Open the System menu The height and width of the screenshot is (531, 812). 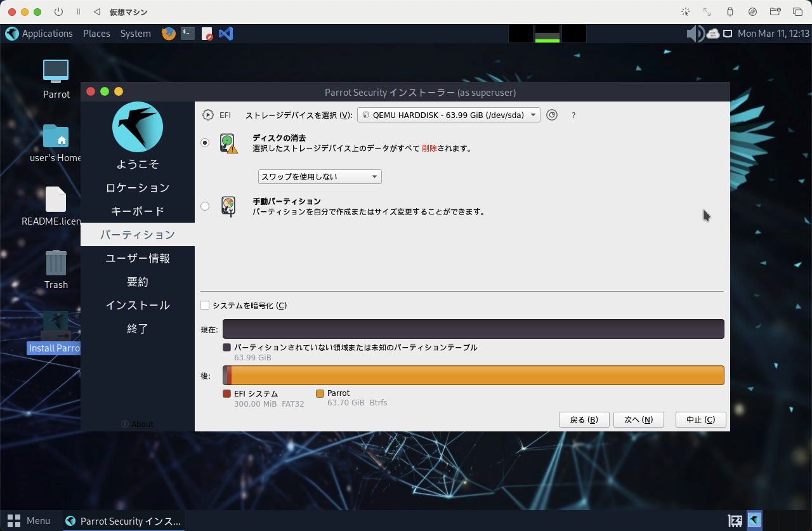(136, 34)
